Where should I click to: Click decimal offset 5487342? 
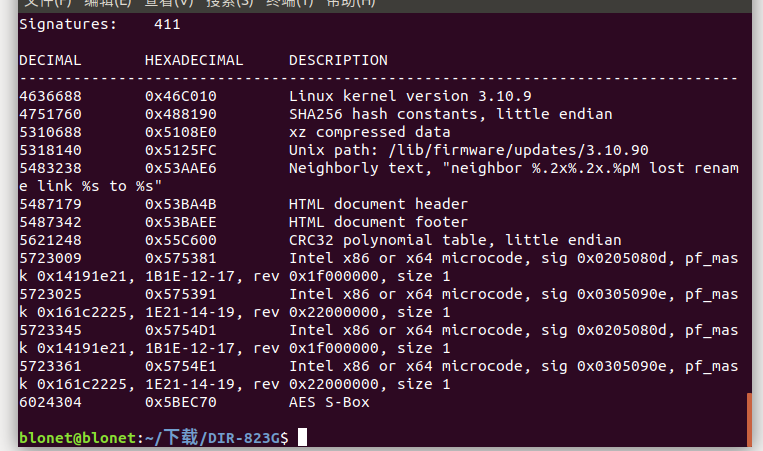(x=50, y=222)
